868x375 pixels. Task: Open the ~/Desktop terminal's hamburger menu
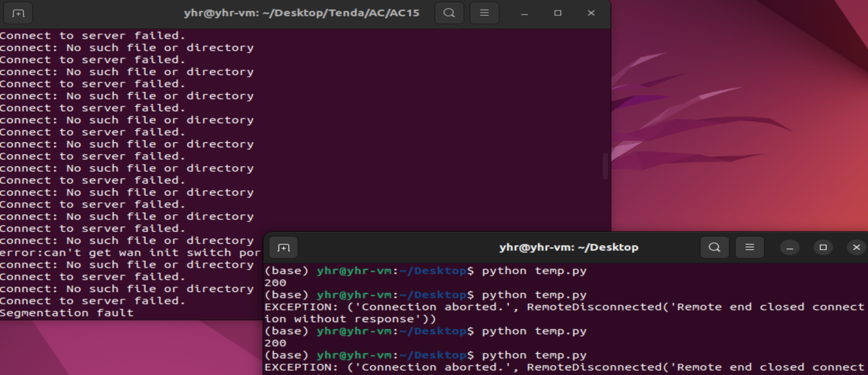(749, 247)
